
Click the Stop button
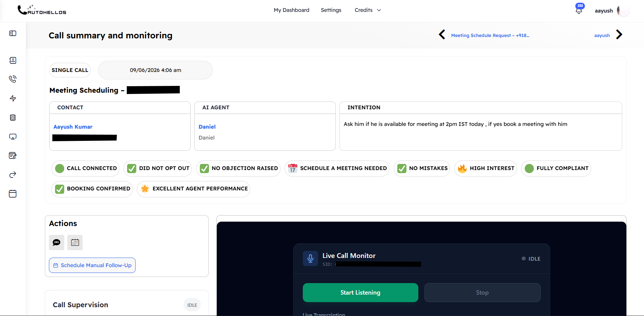tap(483, 293)
